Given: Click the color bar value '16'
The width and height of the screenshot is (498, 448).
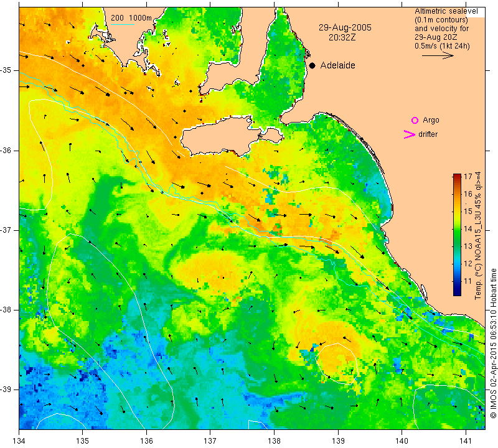Looking at the screenshot, I should click(x=468, y=194).
